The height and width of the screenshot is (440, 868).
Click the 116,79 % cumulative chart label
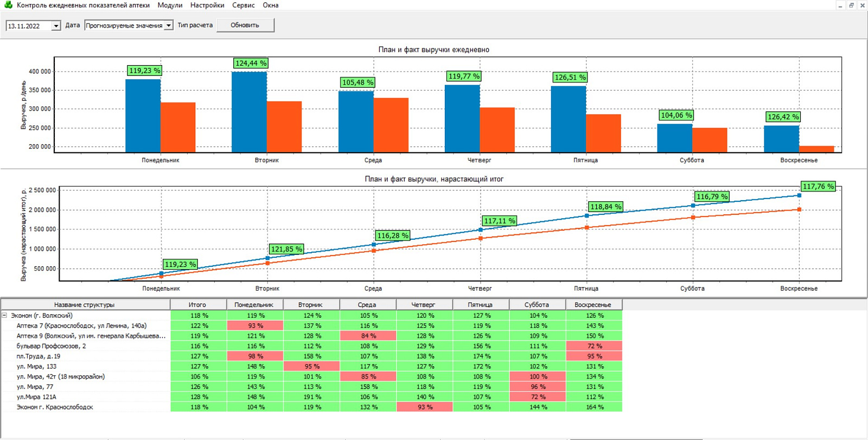(712, 196)
